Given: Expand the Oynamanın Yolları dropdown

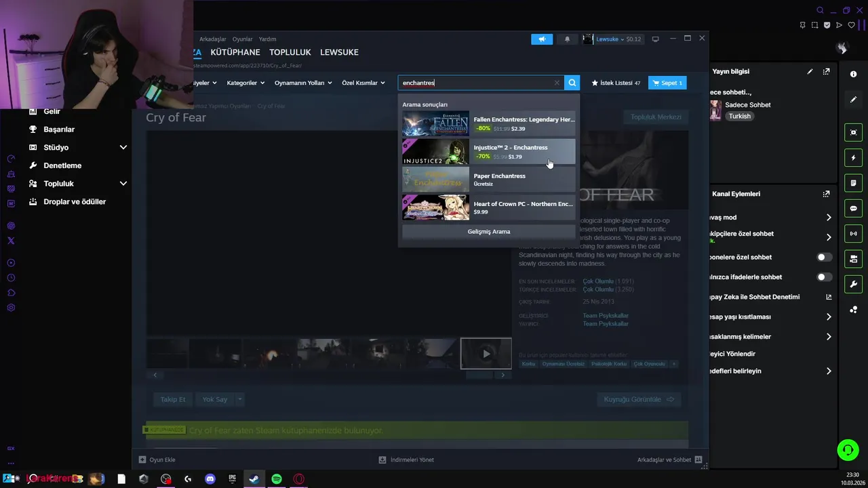Looking at the screenshot, I should pos(303,83).
